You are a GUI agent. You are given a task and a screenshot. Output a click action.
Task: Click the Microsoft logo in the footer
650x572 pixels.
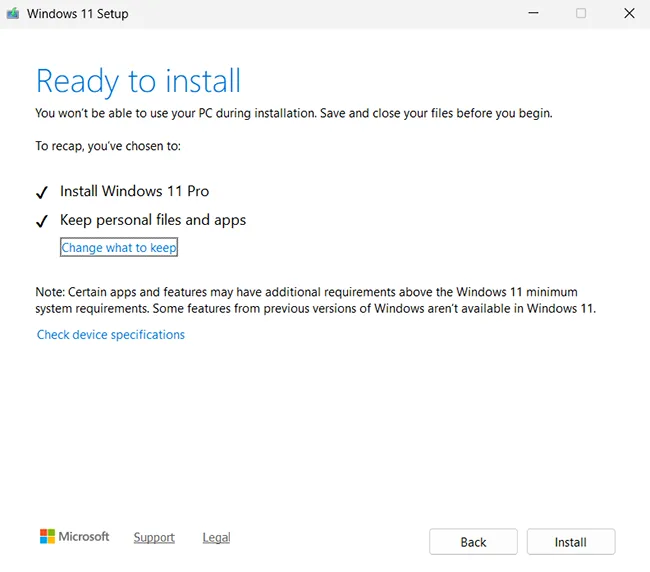point(75,536)
